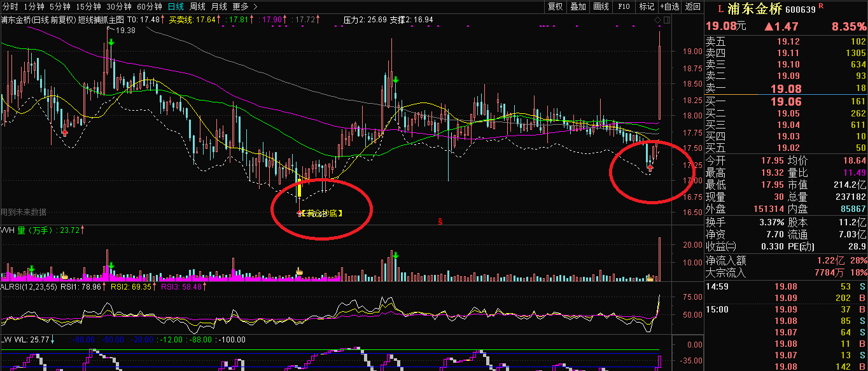Click the 标记 mark button
This screenshot has width=868, height=371.
(647, 7)
